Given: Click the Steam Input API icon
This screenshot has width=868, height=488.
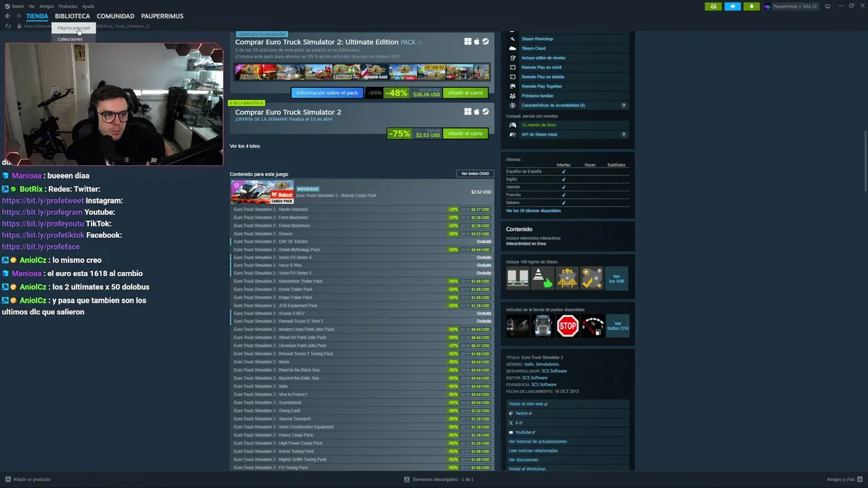Looking at the screenshot, I should click(x=513, y=134).
